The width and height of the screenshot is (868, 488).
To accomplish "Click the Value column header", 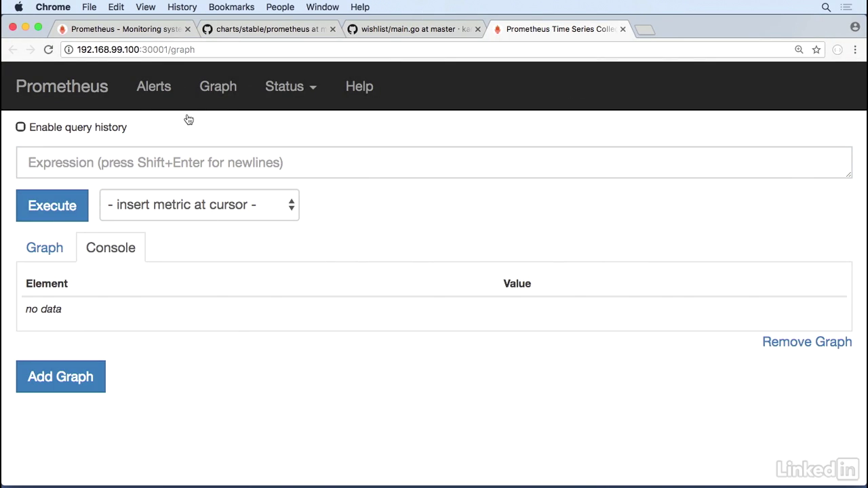I will pyautogui.click(x=517, y=283).
